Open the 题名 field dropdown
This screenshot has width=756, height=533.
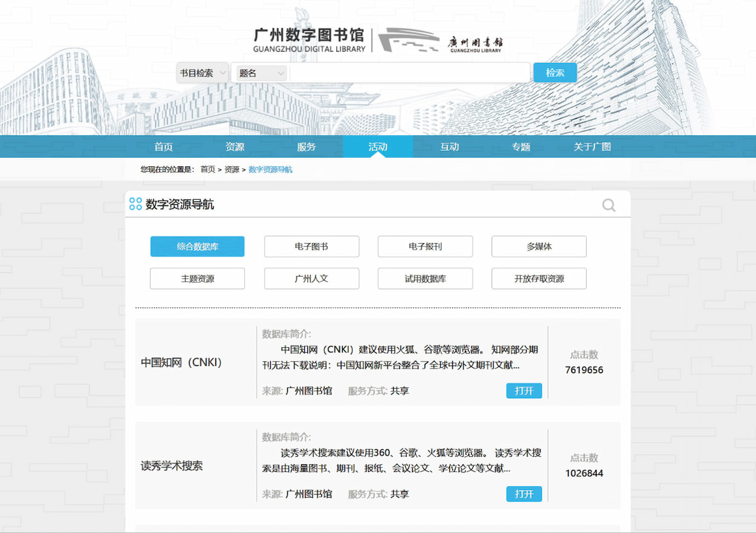pyautogui.click(x=260, y=72)
